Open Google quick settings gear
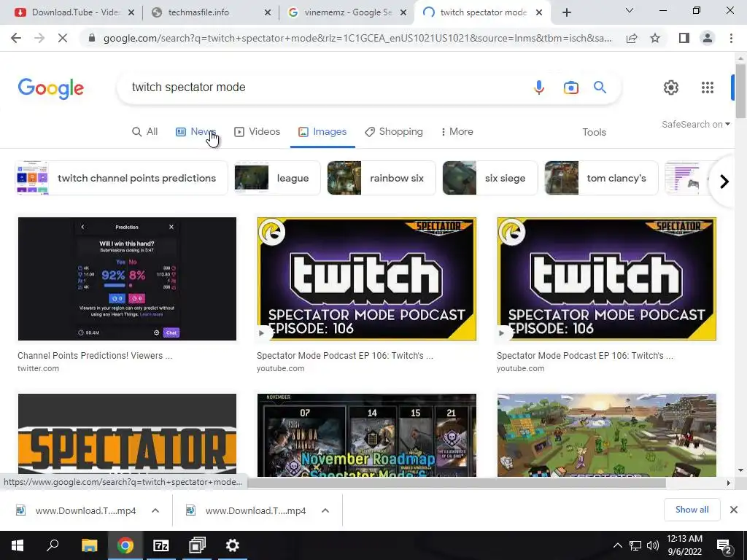The image size is (747, 560). pos(671,87)
